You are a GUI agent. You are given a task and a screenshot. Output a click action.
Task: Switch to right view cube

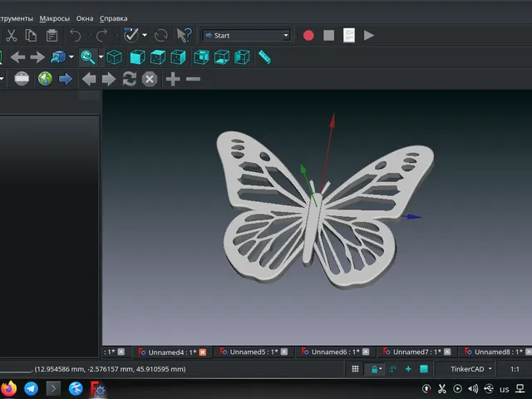[178, 57]
